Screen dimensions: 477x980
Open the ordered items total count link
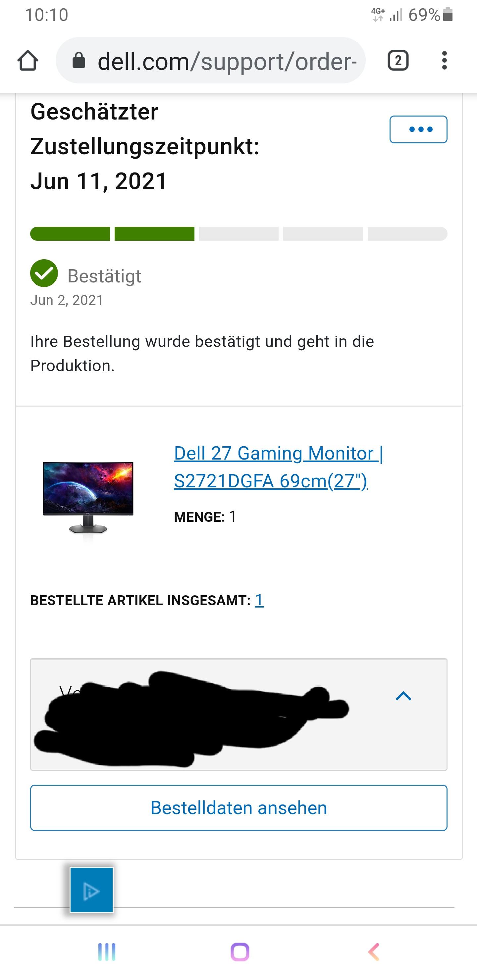click(x=259, y=600)
